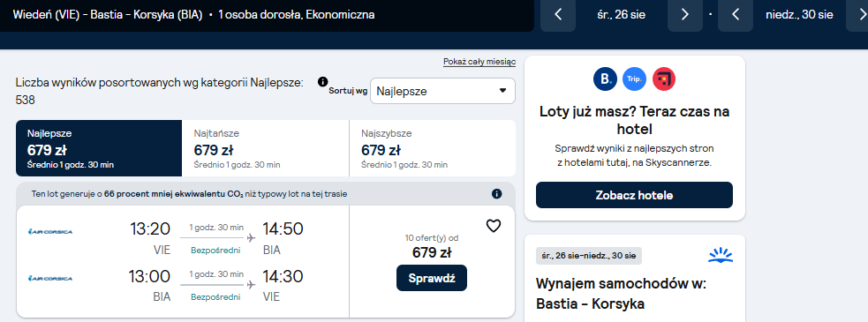Screen dimensions: 868x322
Task: Select the Najlepsze 679 zł tab
Action: pos(99,148)
